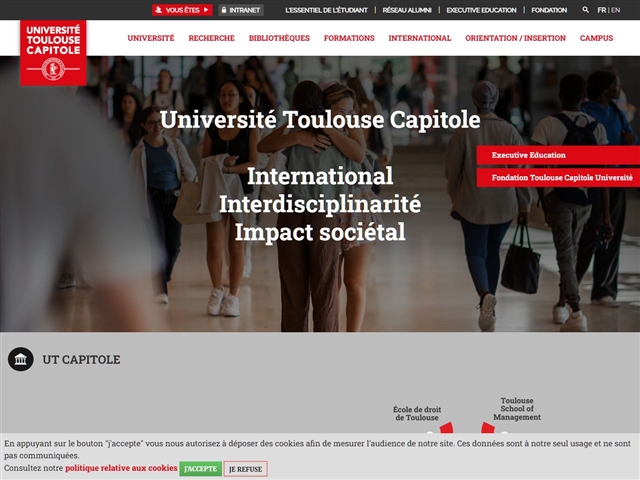Decline cookies with Je refuse button
Viewport: 640px width, 480px height.
pyautogui.click(x=245, y=469)
